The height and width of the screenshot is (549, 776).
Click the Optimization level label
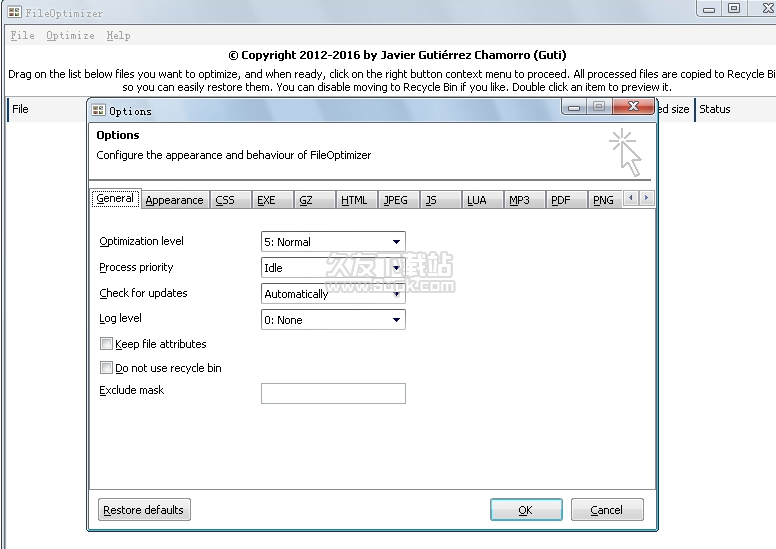click(x=142, y=241)
